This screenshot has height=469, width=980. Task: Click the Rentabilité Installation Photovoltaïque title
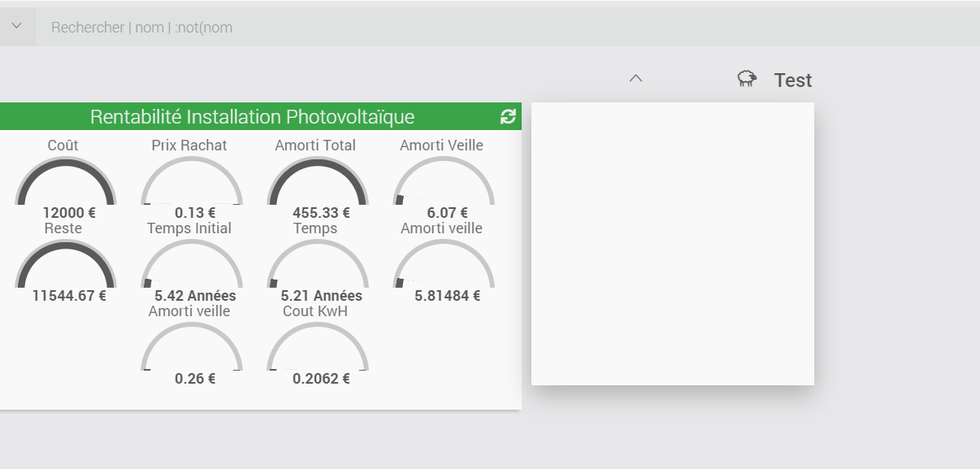point(252,117)
